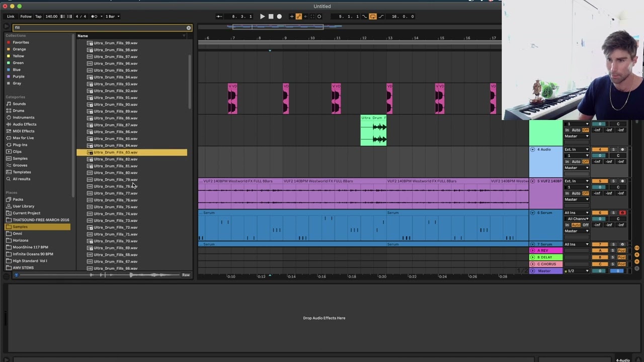Toggle the arrangement Loop switch
Image resolution: width=644 pixels, height=362 pixels.
[373, 17]
